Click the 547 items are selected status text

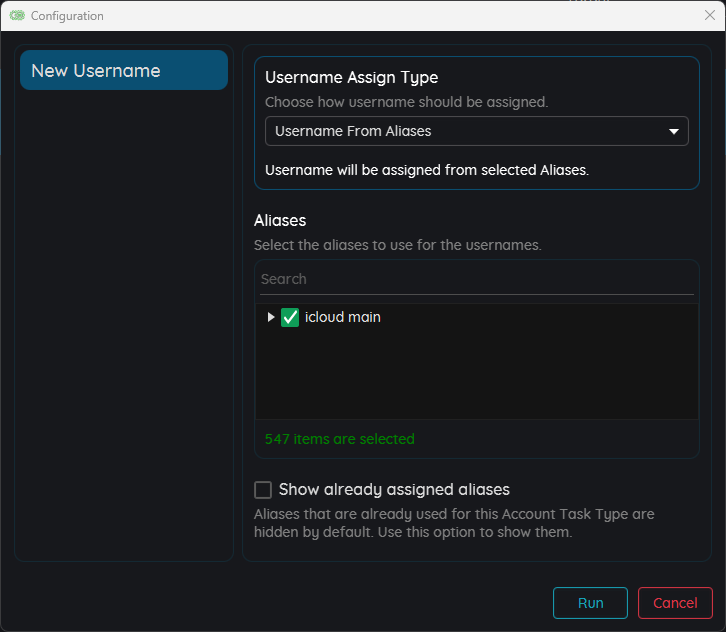[339, 439]
